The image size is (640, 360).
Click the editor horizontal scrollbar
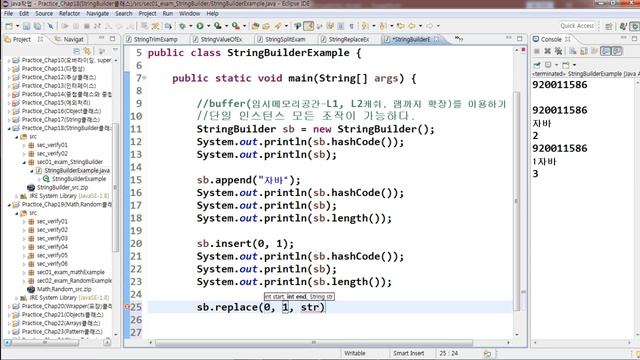[x=313, y=342]
